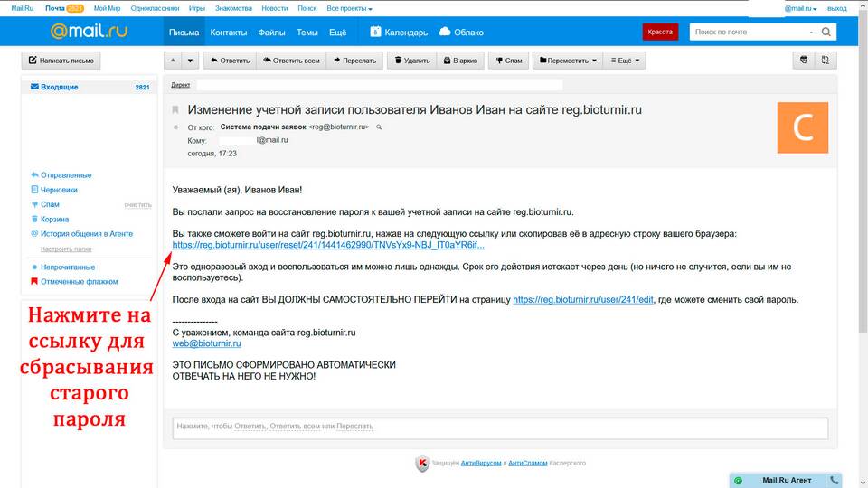
Task: Open the Файлы tab
Action: click(272, 33)
